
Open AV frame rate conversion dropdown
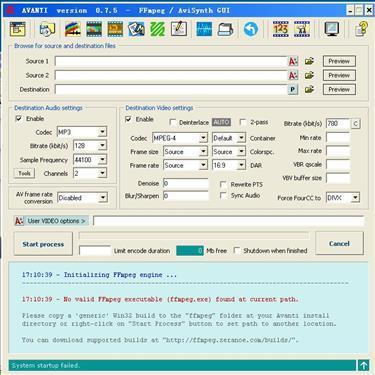tap(103, 198)
